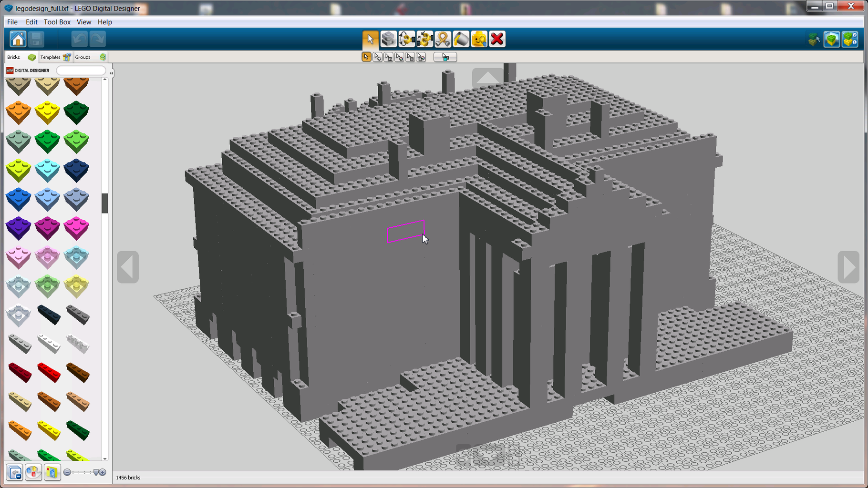Switch to the Templates tab
868x488 pixels.
coord(50,57)
